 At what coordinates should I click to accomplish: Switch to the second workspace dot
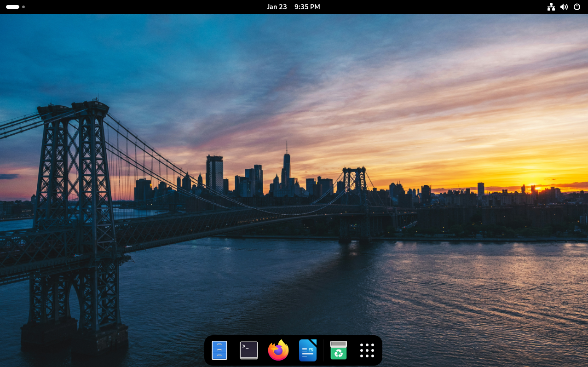coord(23,7)
